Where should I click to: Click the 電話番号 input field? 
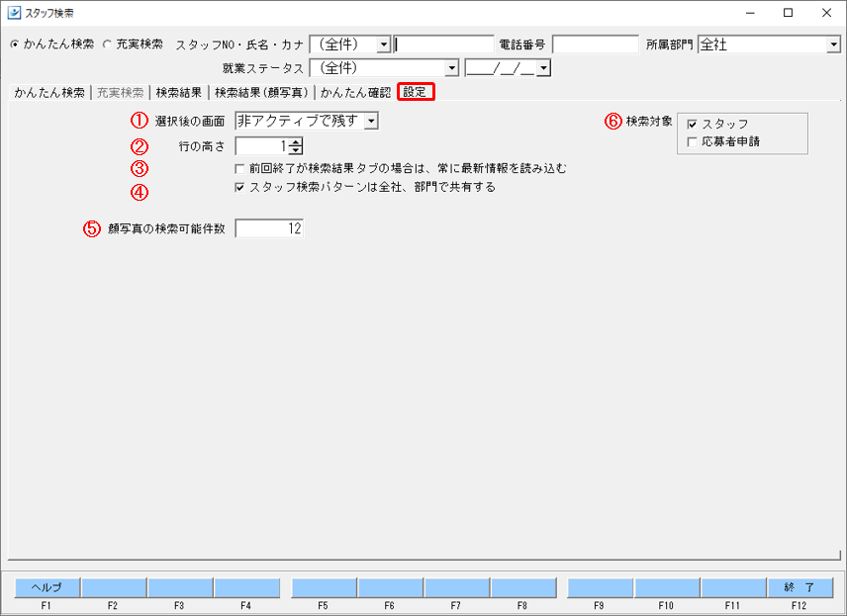(x=596, y=44)
